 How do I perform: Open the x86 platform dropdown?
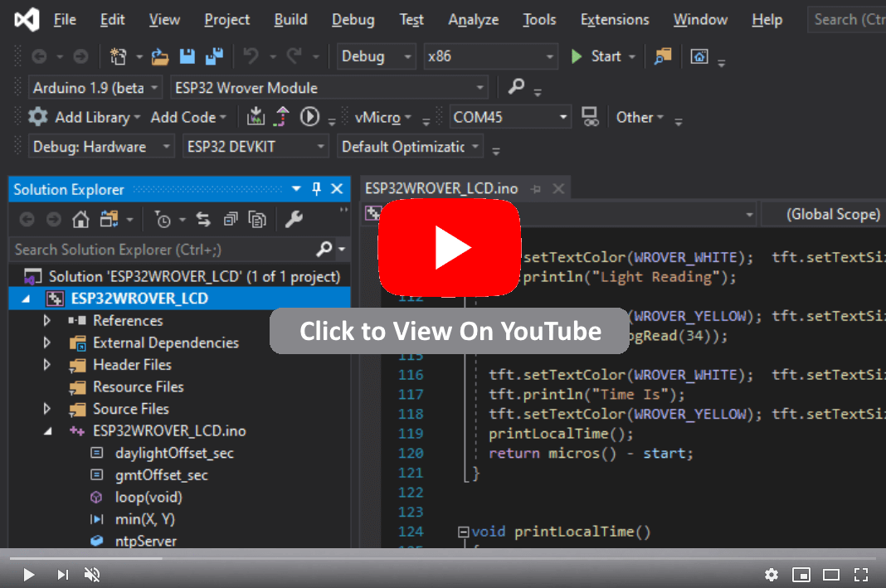(490, 56)
